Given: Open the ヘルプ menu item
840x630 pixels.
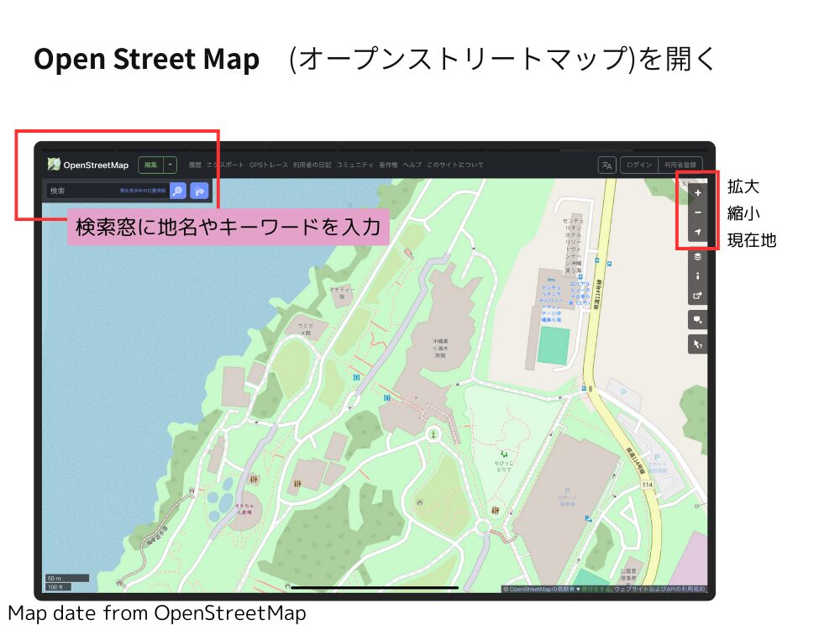Looking at the screenshot, I should [414, 165].
